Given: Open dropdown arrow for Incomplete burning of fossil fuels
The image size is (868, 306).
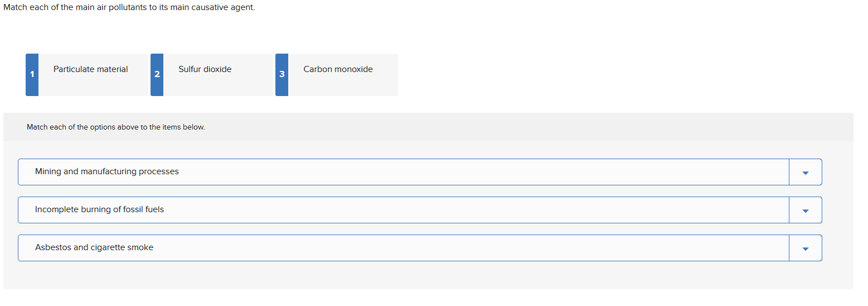Looking at the screenshot, I should coord(805,211).
